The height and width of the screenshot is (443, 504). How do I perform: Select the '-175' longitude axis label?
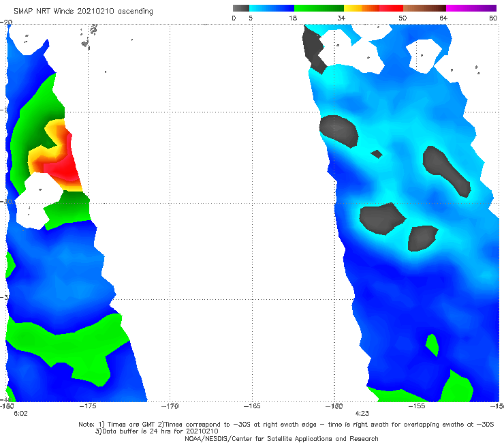click(x=88, y=406)
